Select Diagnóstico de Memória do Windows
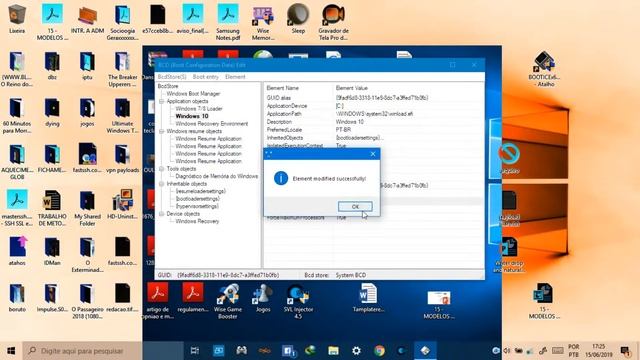The width and height of the screenshot is (640, 360). pyautogui.click(x=216, y=176)
